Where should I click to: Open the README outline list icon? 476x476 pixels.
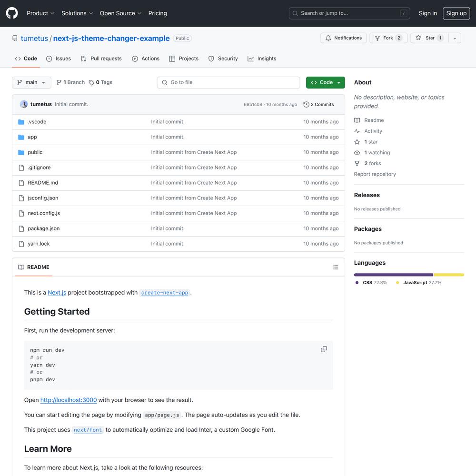point(335,267)
